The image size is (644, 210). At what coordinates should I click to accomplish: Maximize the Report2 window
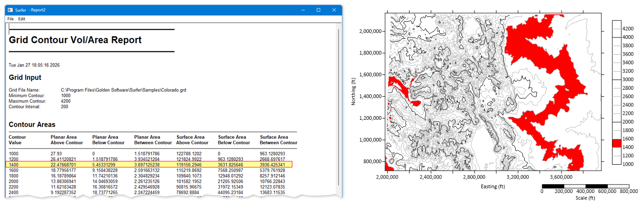tap(318, 10)
